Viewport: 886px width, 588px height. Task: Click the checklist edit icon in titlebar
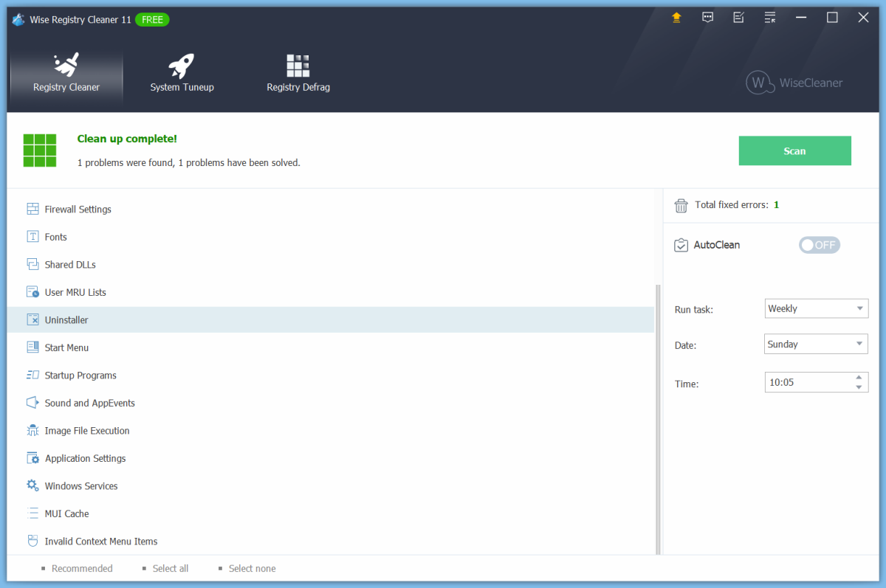tap(738, 16)
